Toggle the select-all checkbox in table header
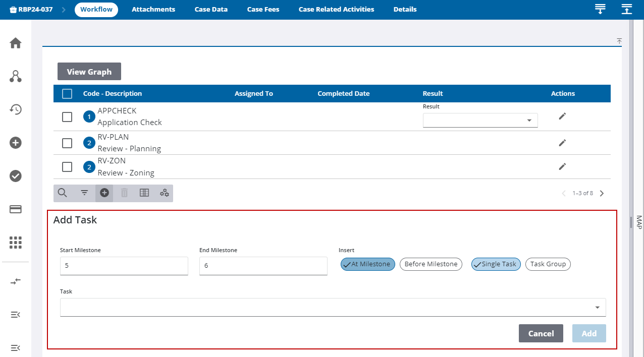Screen dimensions: 644x357 pos(67,94)
